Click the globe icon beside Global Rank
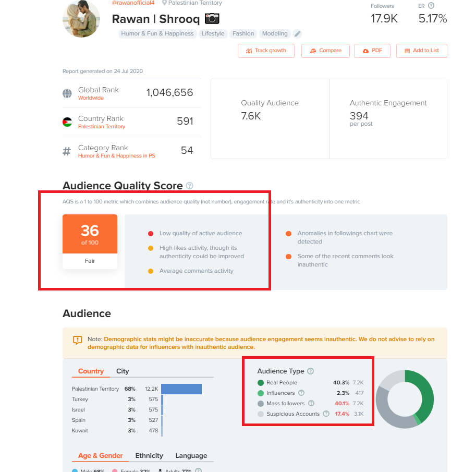The image size is (476, 472). (x=67, y=93)
